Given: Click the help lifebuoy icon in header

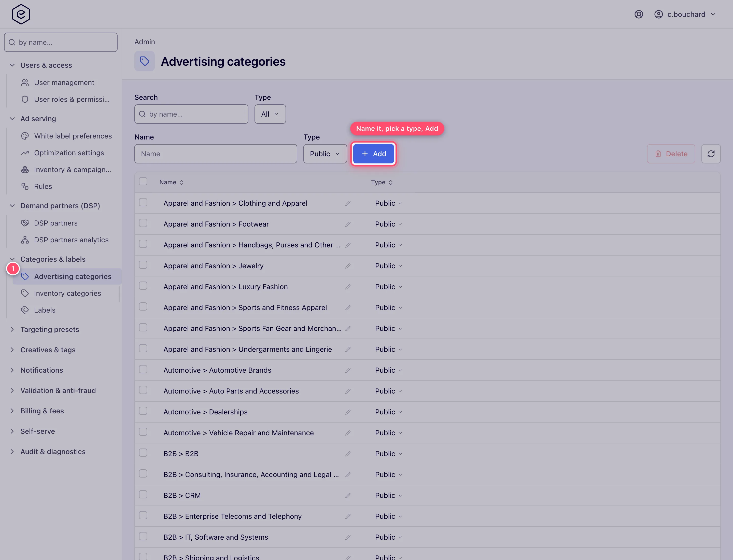Looking at the screenshot, I should pyautogui.click(x=638, y=14).
